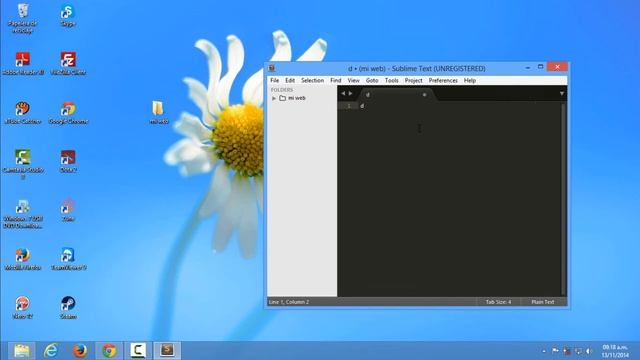Open the Project menu
This screenshot has width=640, height=360.
[413, 80]
